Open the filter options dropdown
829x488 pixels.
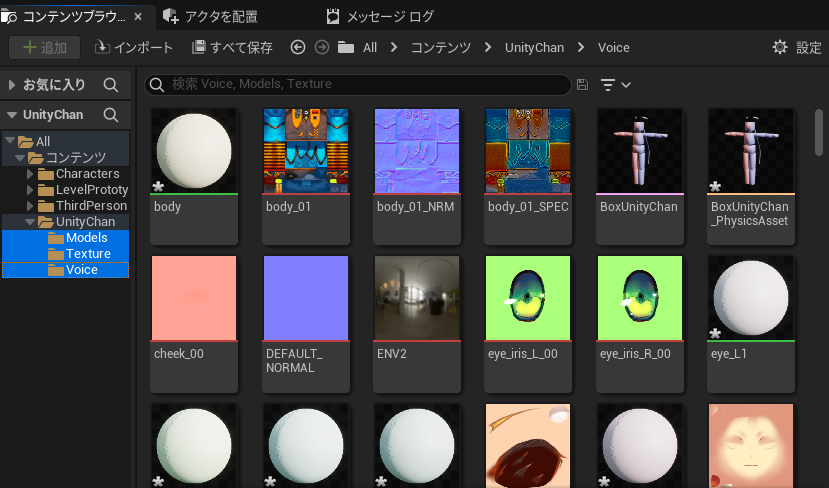pyautogui.click(x=615, y=85)
